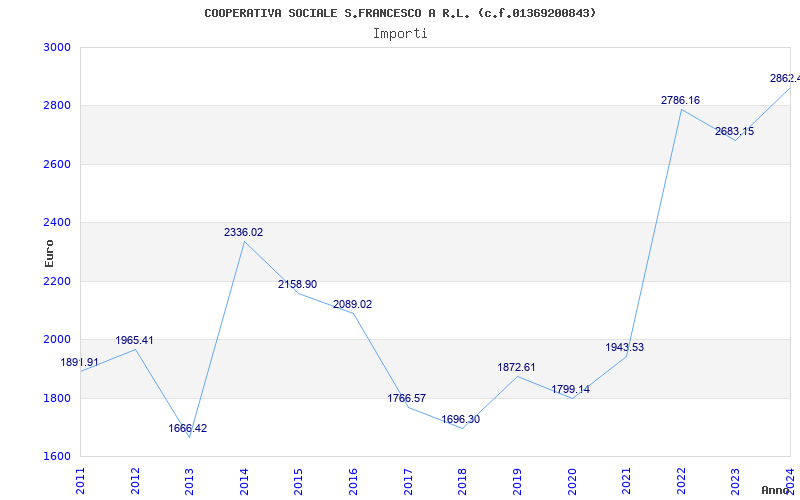Click the 2200 y-axis tick label
The width and height of the screenshot is (800, 500).
coord(56,281)
